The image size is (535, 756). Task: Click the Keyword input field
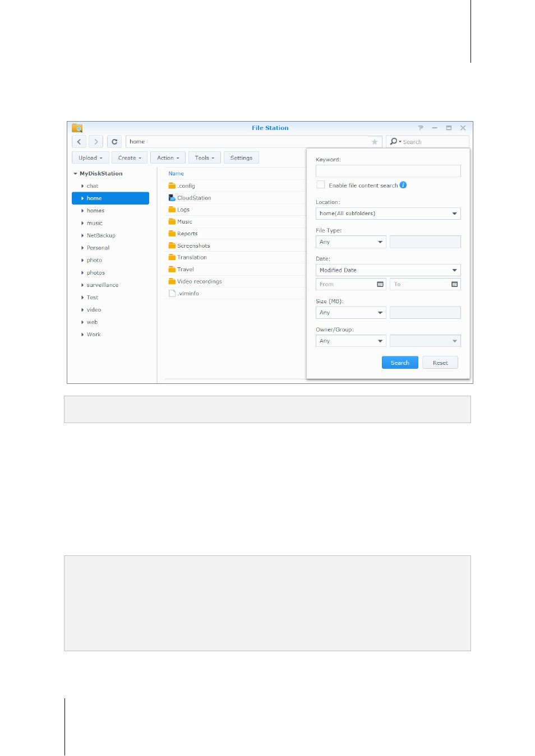point(388,171)
